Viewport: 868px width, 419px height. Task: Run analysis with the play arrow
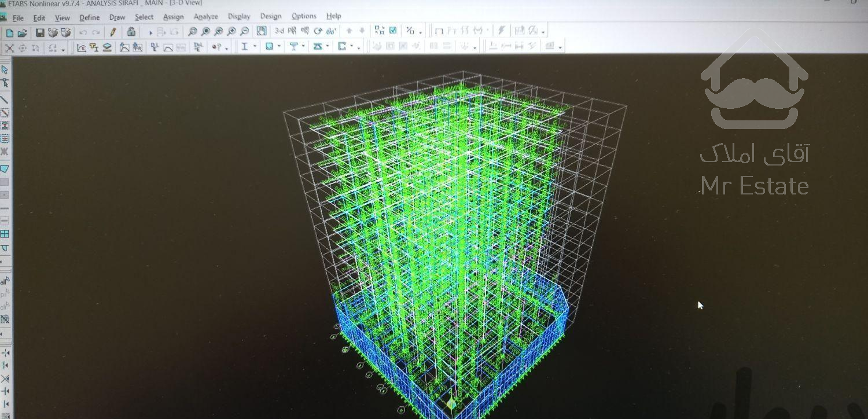point(150,33)
